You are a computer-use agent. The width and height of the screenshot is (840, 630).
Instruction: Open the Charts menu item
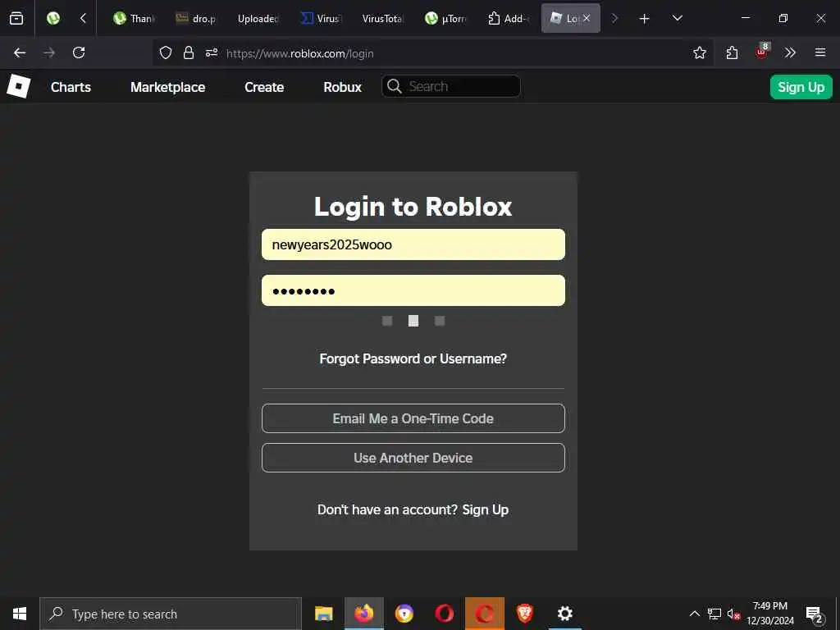click(x=71, y=87)
